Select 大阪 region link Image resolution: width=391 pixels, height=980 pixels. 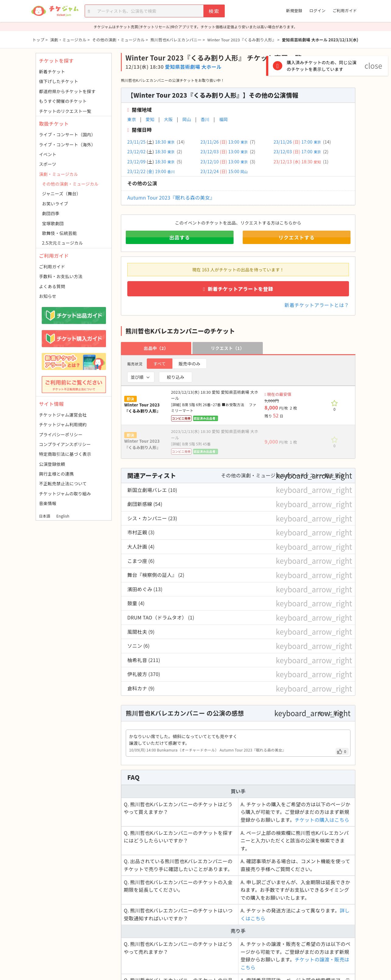pos(168,120)
